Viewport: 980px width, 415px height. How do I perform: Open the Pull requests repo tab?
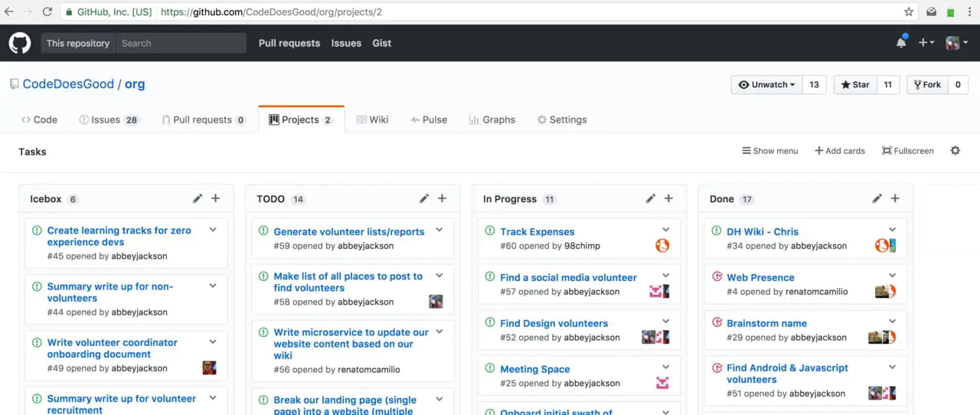point(204,119)
